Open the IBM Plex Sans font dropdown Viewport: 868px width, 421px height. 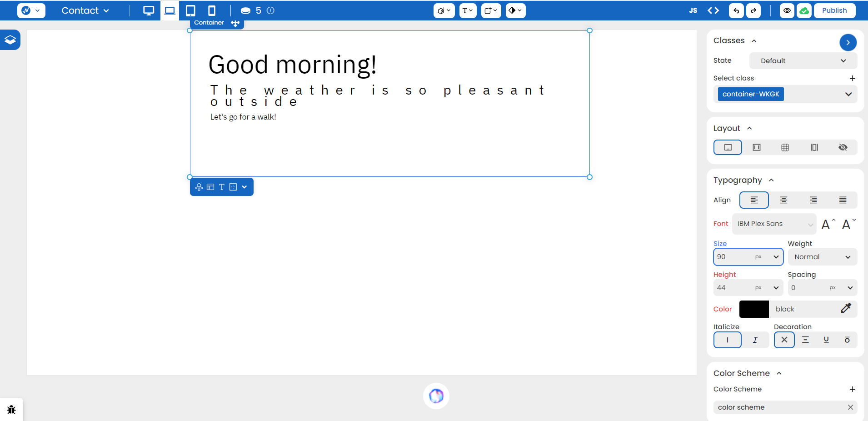click(774, 224)
